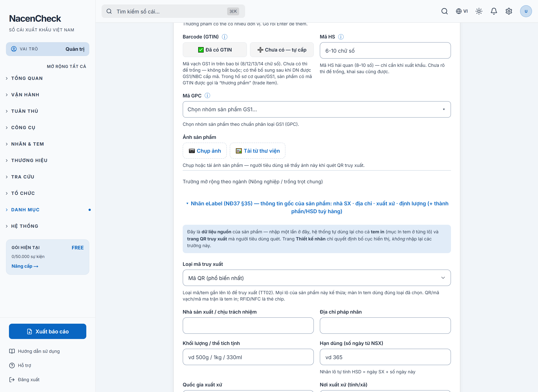This screenshot has width=538, height=392.
Task: Click the Mã GPC info icon
Action: coord(207,96)
